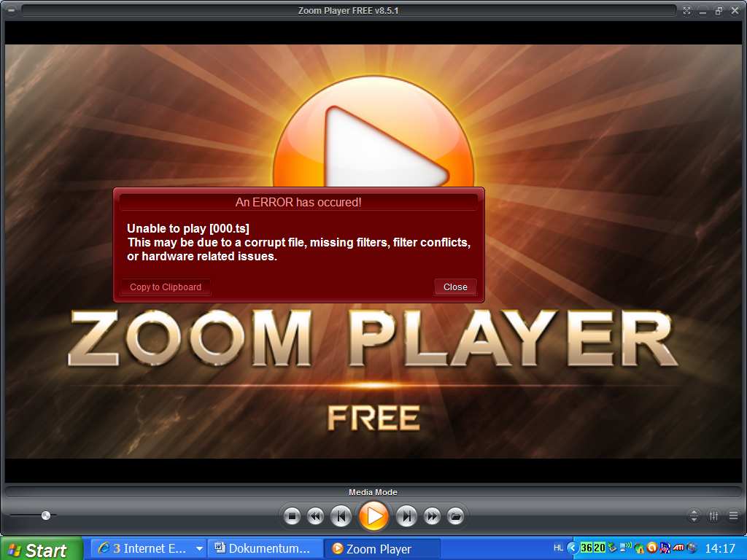Screen dimensions: 747x560
Task: Click the up/down arrows navigation icon
Action: [694, 516]
